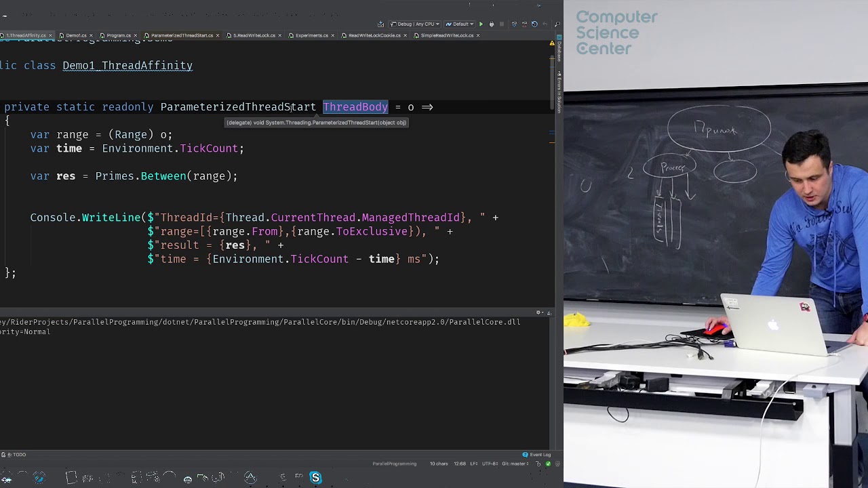
Task: Switch to the SimpleReadWriteLock.cs tab
Action: (x=447, y=35)
